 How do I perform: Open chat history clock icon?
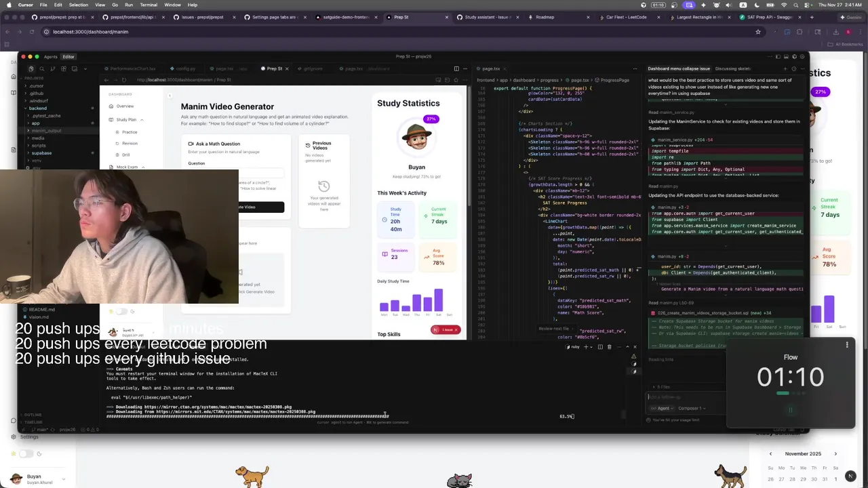pyautogui.click(x=793, y=68)
